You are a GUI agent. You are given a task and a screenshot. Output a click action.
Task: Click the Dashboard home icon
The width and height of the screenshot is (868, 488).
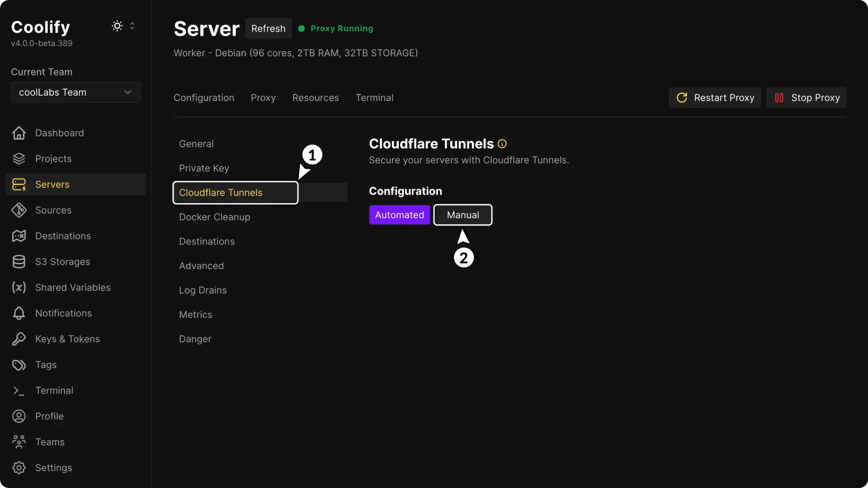(19, 133)
